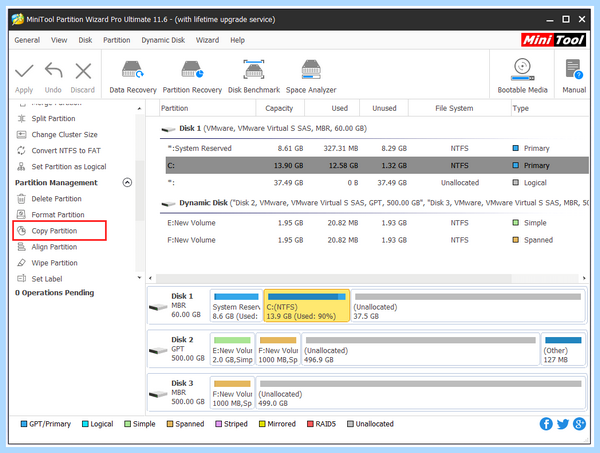Image resolution: width=600 pixels, height=453 pixels.
Task: Open the Dynamic Disk menu
Action: [163, 40]
